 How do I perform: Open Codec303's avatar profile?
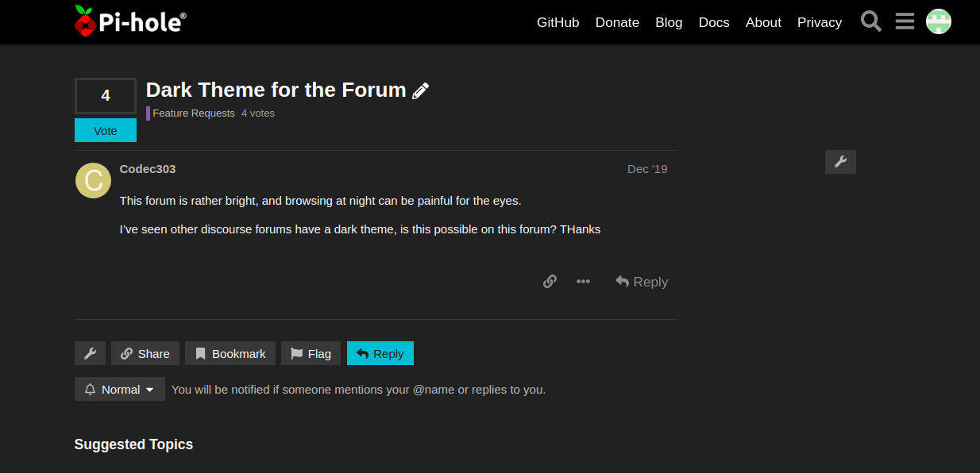(93, 180)
